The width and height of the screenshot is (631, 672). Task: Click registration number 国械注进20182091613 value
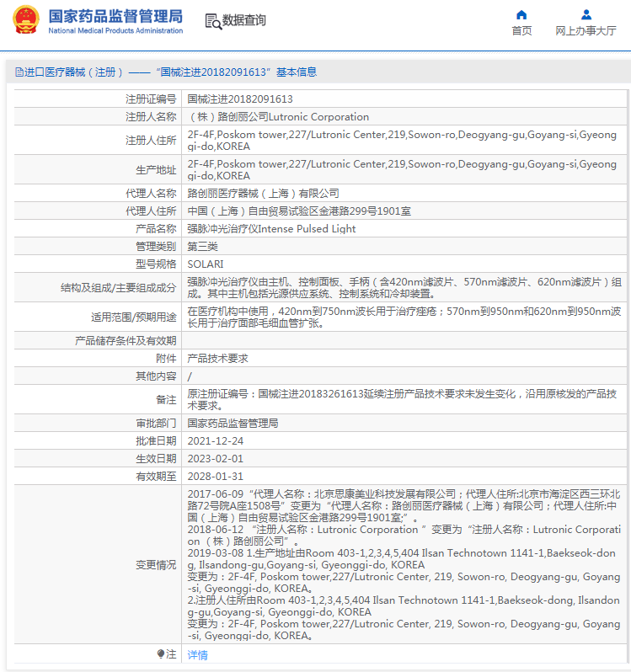[240, 99]
